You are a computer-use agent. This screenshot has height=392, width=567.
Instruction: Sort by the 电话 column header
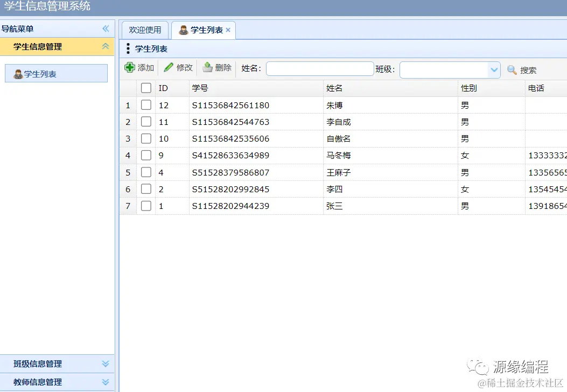[x=546, y=88]
